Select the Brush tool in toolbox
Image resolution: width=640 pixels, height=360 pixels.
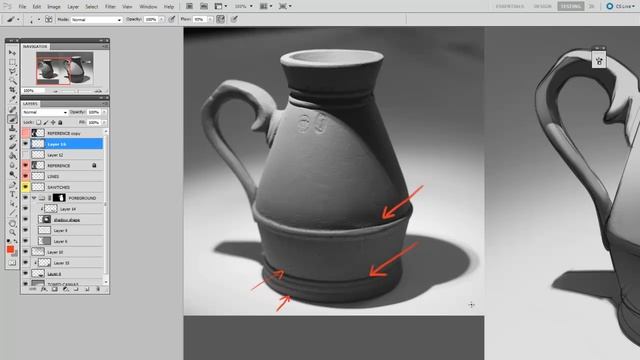tap(12, 119)
